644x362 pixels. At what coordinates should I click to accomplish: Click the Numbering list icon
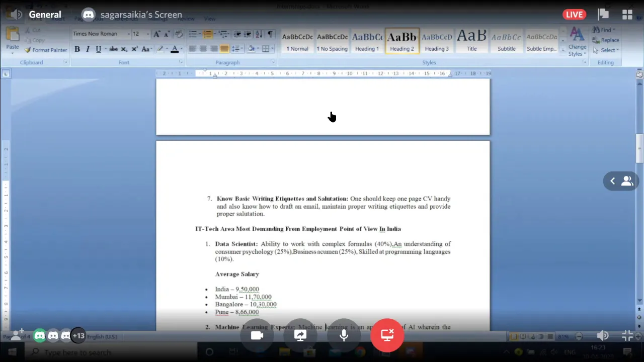(208, 34)
